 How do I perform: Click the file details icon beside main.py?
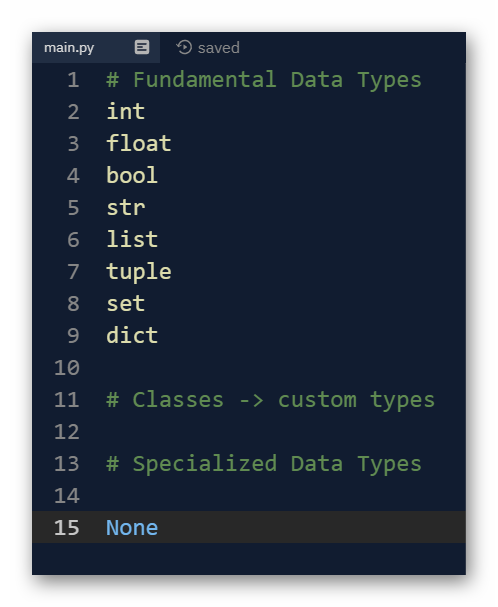(x=142, y=47)
